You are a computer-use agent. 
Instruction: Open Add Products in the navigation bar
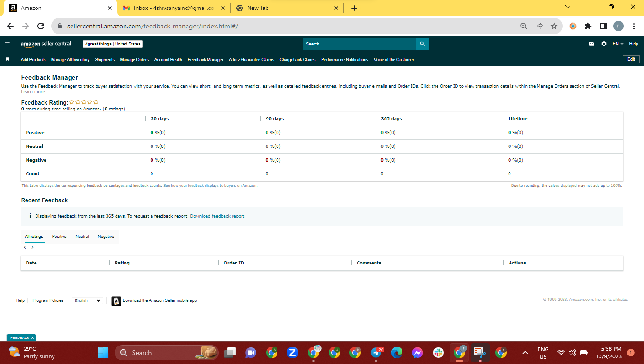coord(33,60)
